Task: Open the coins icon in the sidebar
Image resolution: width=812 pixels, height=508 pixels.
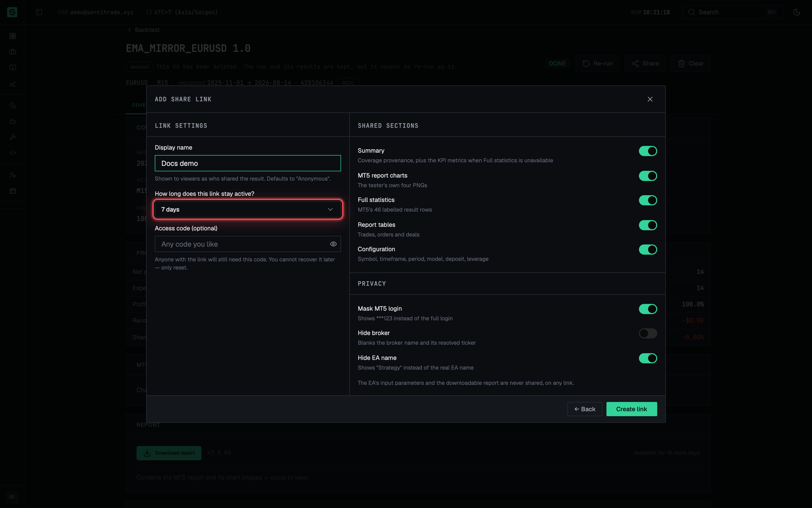Action: coord(13,105)
